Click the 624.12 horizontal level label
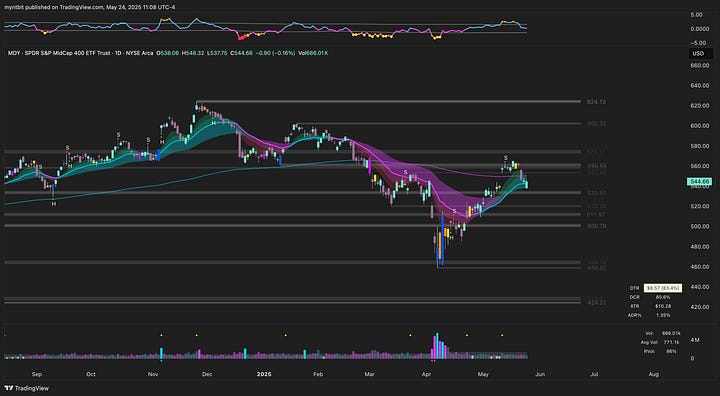The height and width of the screenshot is (396, 720). 596,102
